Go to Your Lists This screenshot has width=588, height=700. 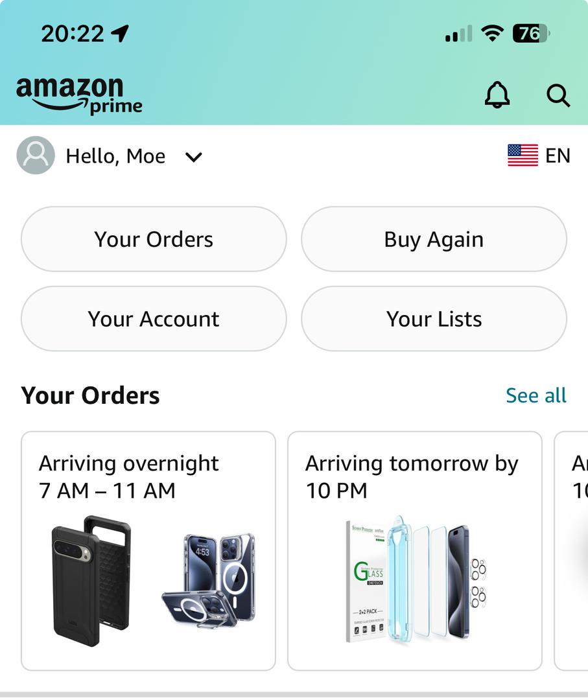[x=434, y=319]
